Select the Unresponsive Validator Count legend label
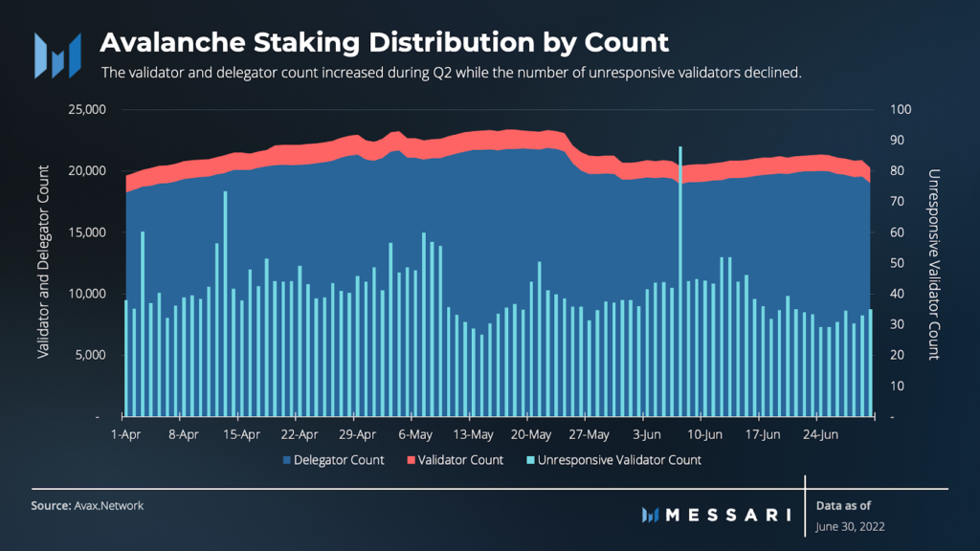980x551 pixels. (619, 460)
